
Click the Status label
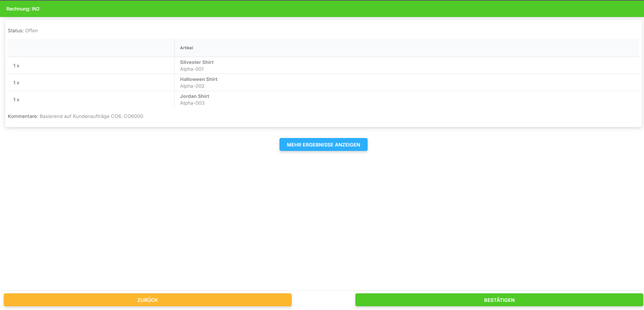(x=16, y=31)
